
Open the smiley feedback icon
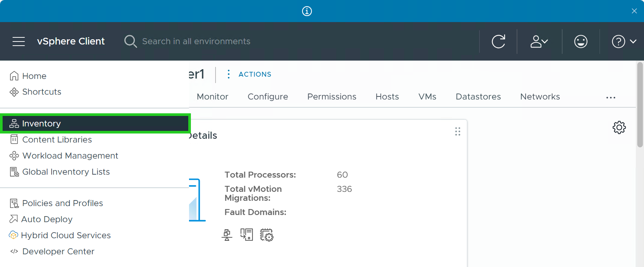point(581,42)
